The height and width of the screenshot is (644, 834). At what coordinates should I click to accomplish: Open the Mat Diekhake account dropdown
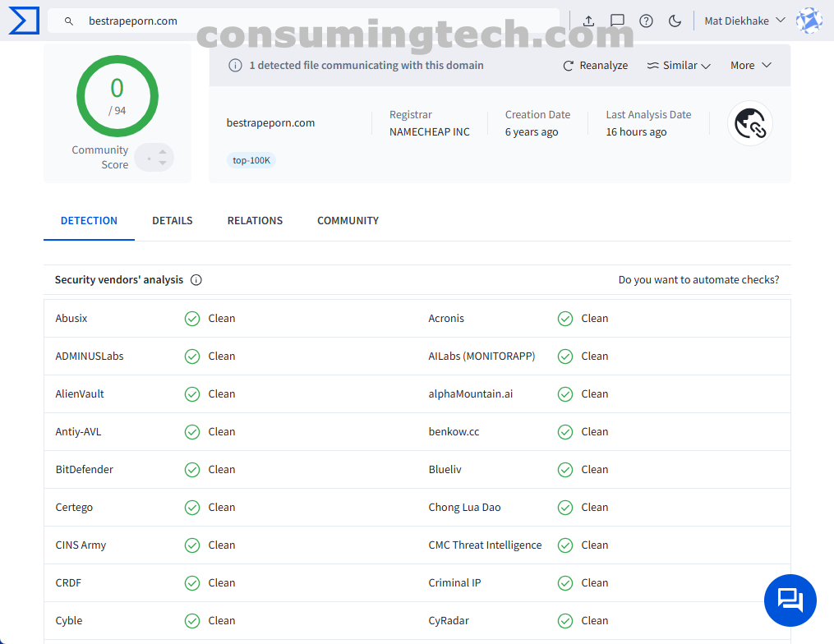click(x=744, y=21)
